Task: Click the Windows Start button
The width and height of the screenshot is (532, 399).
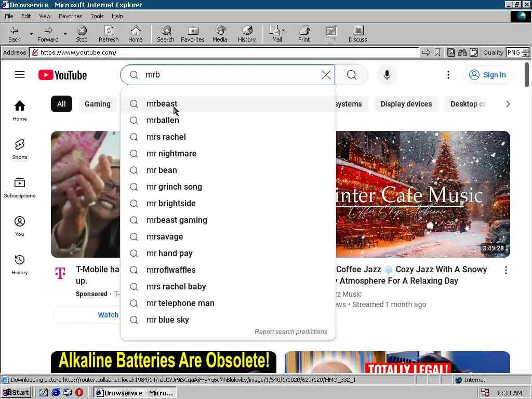Action: (16, 393)
